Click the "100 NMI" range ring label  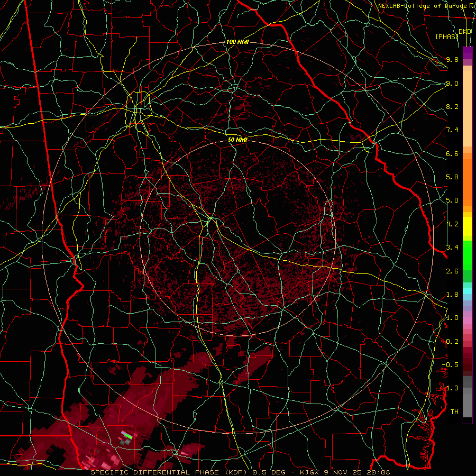[x=237, y=42]
